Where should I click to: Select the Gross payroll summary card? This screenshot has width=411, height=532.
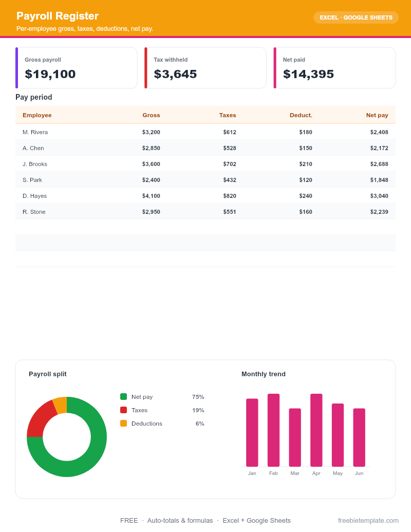click(x=77, y=68)
